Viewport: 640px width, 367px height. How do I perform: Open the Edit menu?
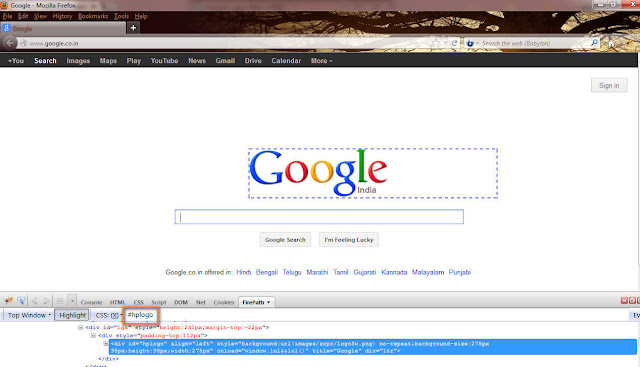[23, 16]
